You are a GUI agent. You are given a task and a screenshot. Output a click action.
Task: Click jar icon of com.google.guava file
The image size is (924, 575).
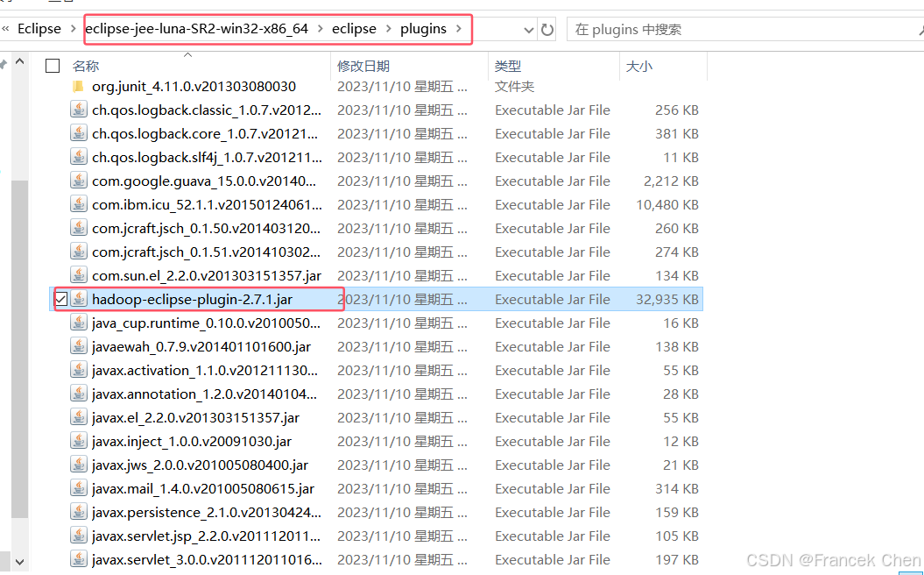pyautogui.click(x=78, y=181)
